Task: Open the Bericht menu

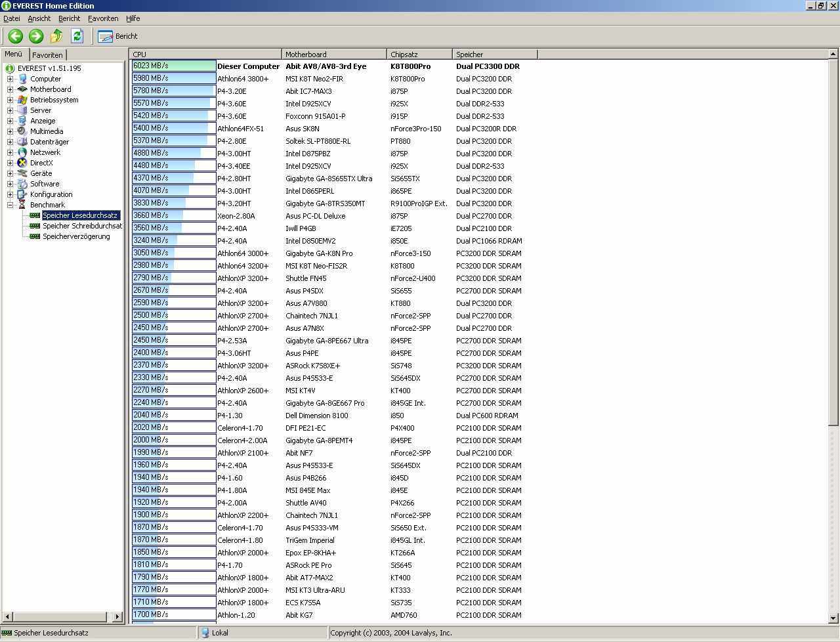Action: click(x=69, y=18)
